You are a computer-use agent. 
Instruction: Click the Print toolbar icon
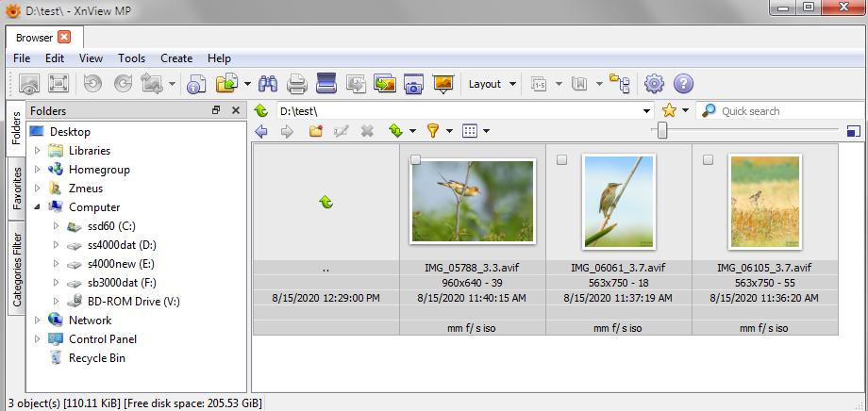coord(296,84)
